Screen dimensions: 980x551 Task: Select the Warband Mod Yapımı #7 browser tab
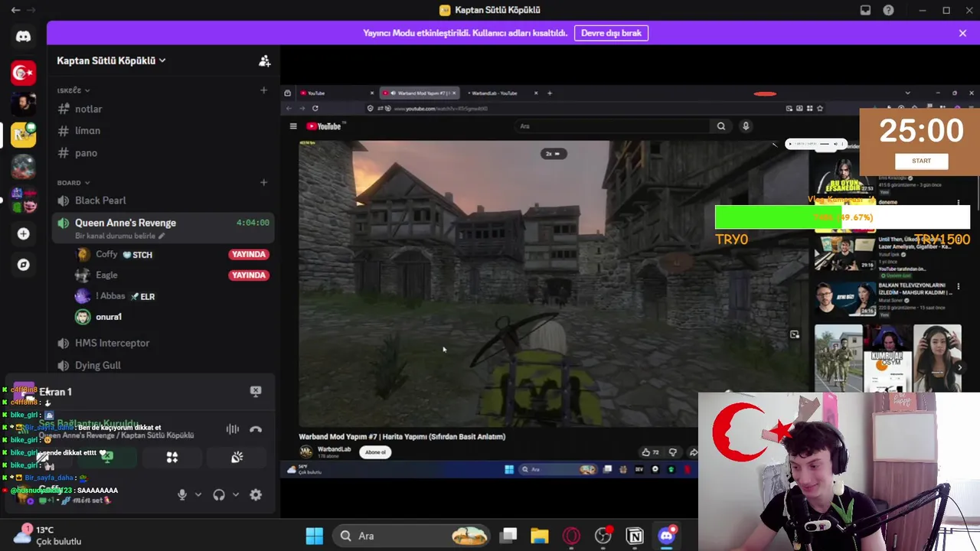coord(419,93)
